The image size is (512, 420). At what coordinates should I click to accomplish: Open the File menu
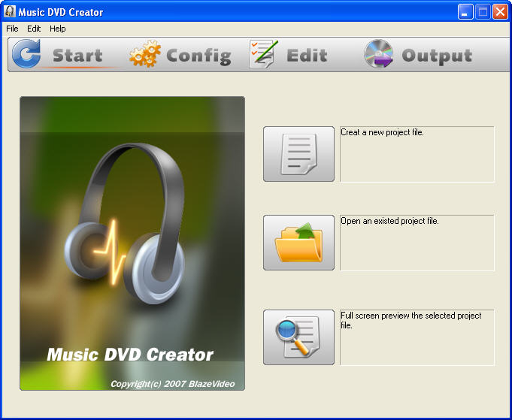coord(12,29)
